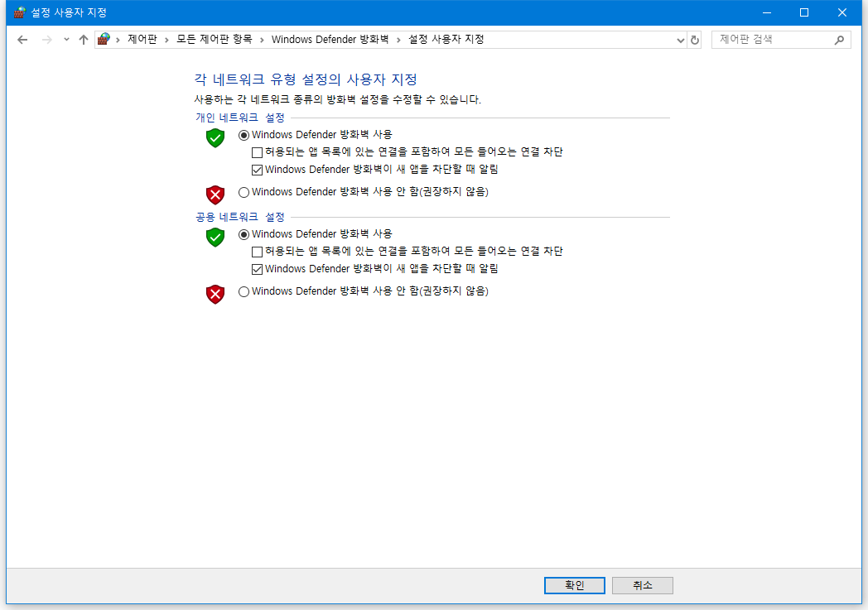Click green shield icon in 공용 네트워크
Image resolution: width=868 pixels, height=610 pixels.
click(x=215, y=238)
